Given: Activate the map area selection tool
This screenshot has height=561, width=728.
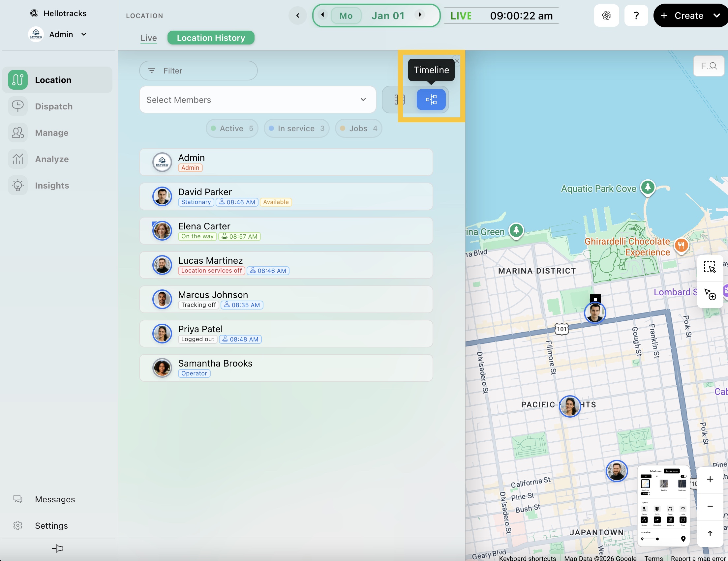Looking at the screenshot, I should (x=710, y=268).
